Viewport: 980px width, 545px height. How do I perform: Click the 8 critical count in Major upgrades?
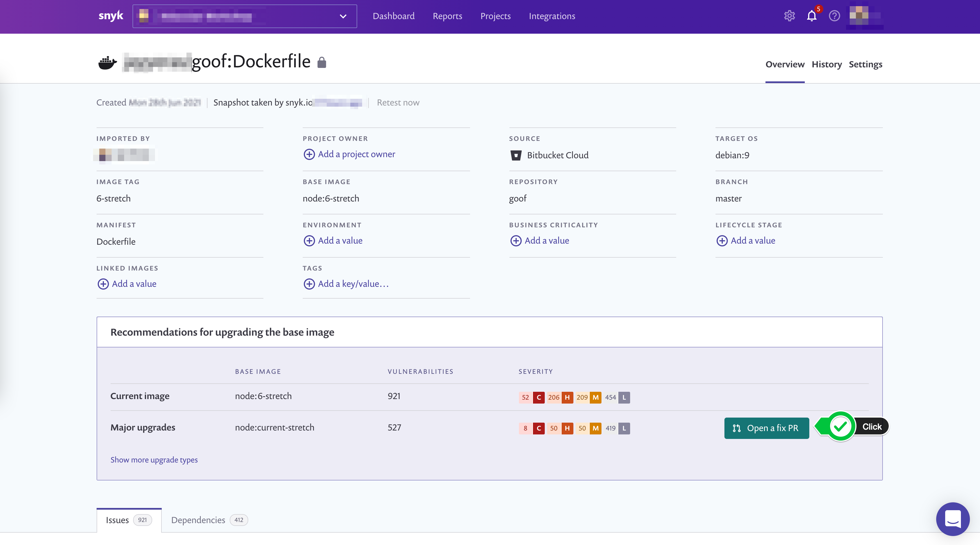(x=525, y=428)
